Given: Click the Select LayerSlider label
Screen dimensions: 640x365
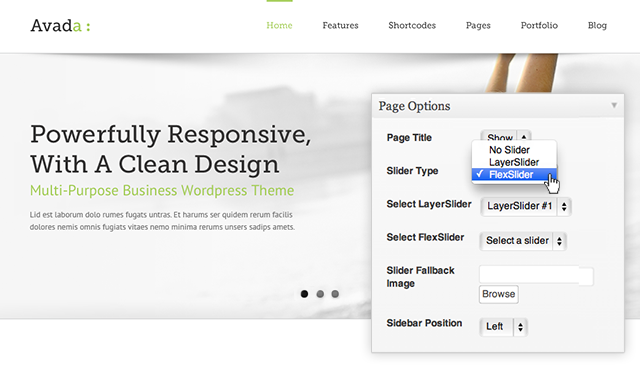Looking at the screenshot, I should point(429,204).
